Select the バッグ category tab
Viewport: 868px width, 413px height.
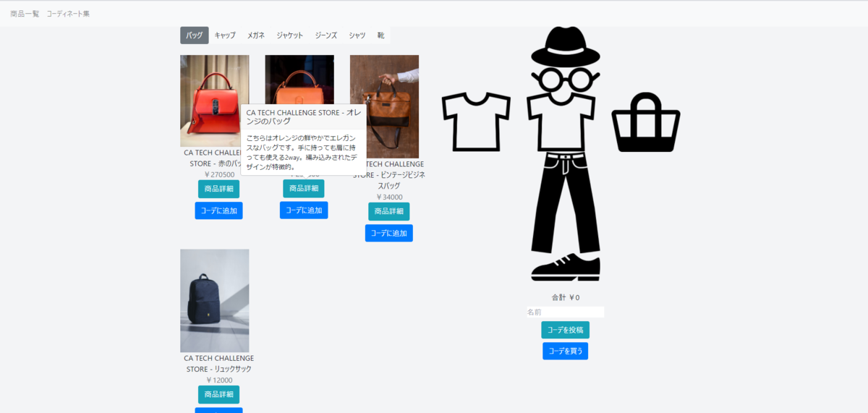[195, 35]
